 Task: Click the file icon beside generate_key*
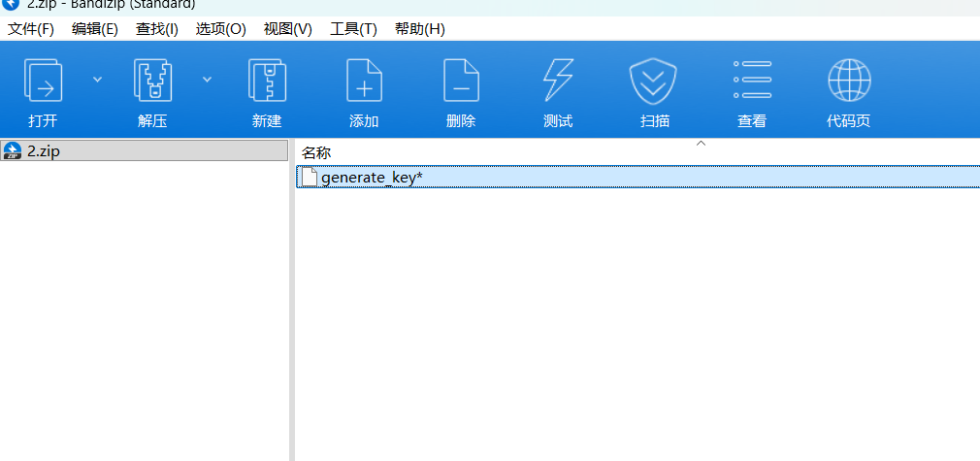[310, 177]
